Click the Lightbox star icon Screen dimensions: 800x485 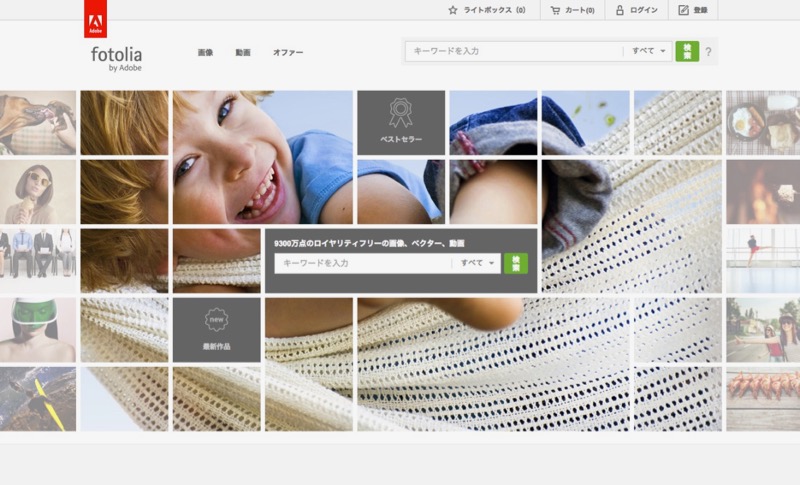453,10
